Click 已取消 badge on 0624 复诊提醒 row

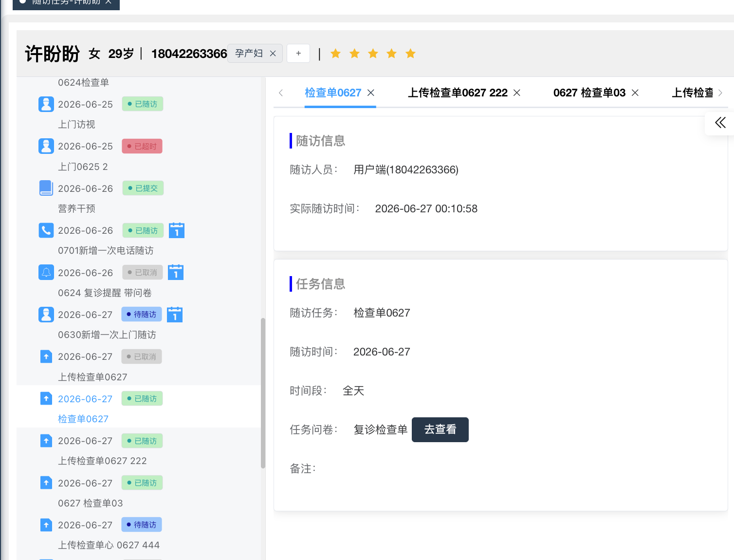point(143,272)
